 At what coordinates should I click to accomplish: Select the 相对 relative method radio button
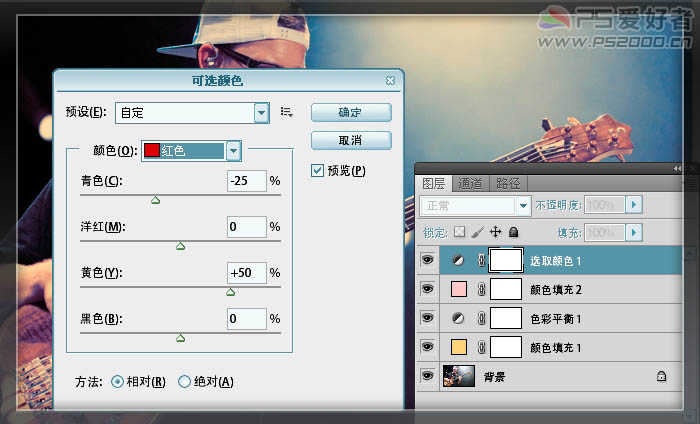(118, 381)
